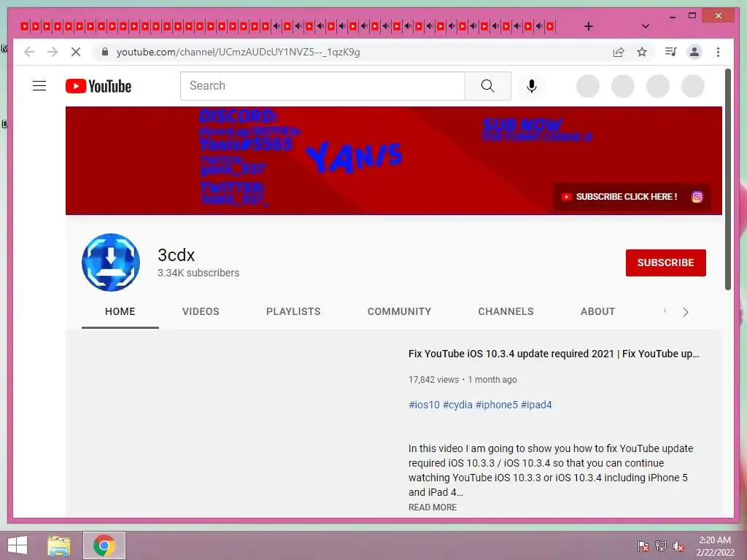The image size is (747, 560).
Task: Click the volume muted tray icon
Action: (678, 546)
